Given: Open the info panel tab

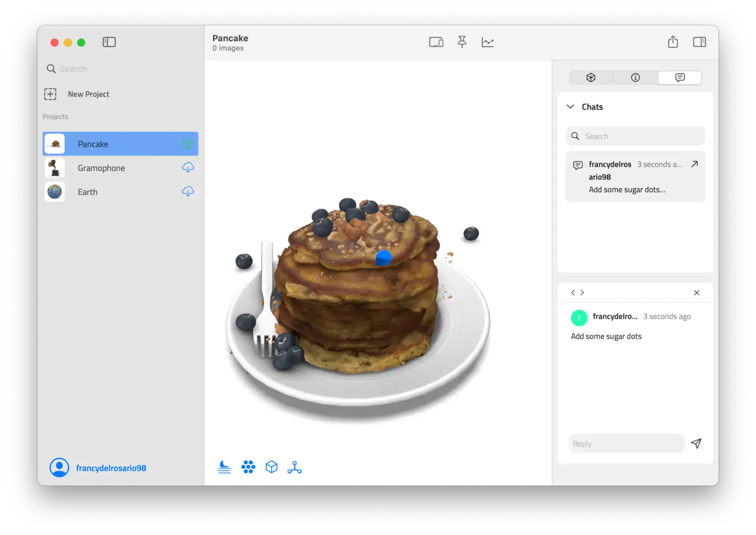Looking at the screenshot, I should click(x=636, y=77).
